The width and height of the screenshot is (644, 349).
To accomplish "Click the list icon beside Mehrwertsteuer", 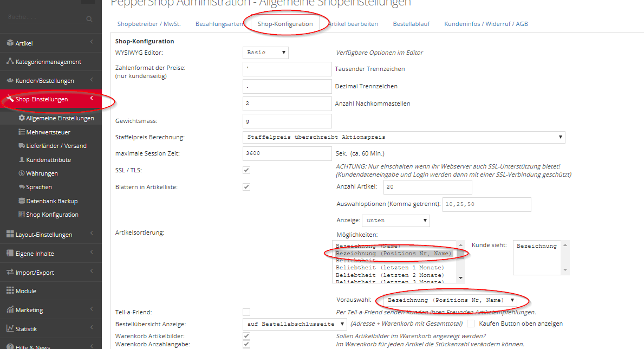I will (22, 132).
